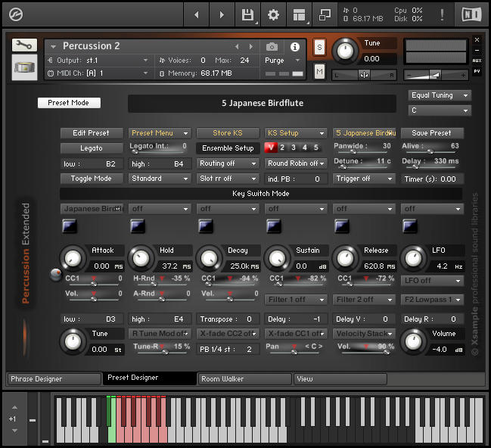Click the Sustain knob
491x448 pixels.
tap(277, 259)
